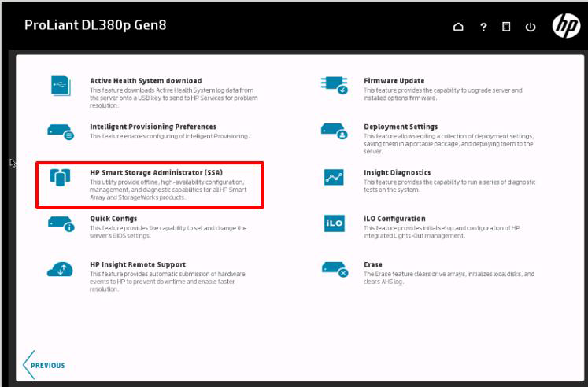Launch HP Smart Storage Administrator icon
This screenshot has height=387, width=588.
pos(61,178)
